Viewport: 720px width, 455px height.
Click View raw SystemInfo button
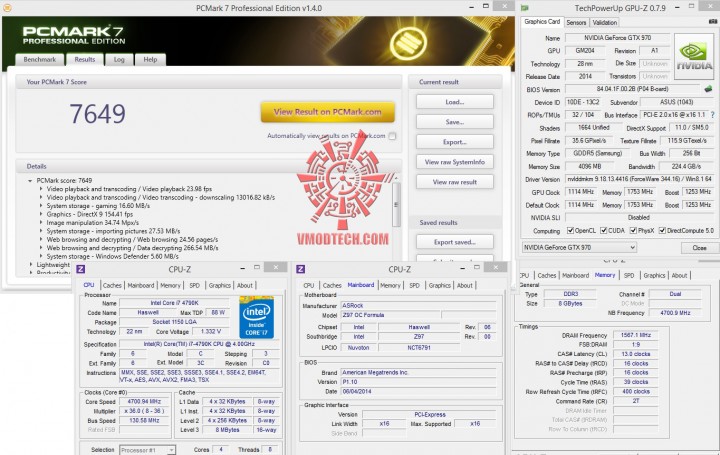point(455,162)
